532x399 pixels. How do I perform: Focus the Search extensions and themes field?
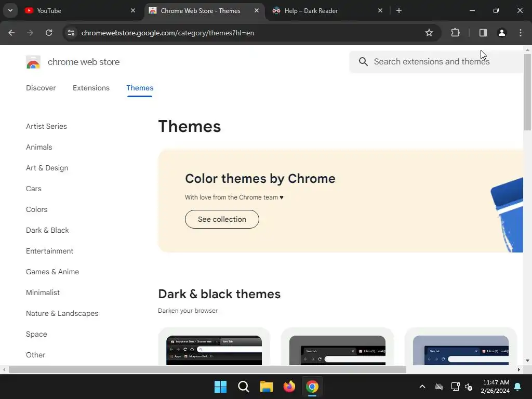436,62
